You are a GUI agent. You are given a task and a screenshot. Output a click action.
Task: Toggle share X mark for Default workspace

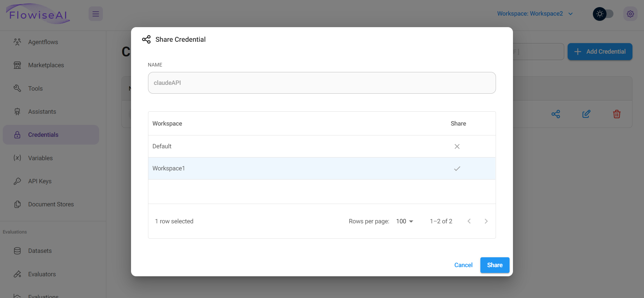click(457, 146)
